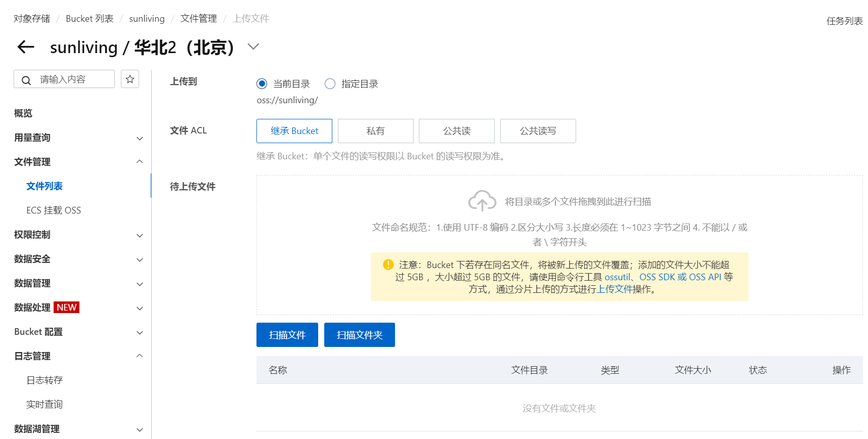Collapse the 日志管理 sidebar section
868x439 pixels.
[140, 356]
